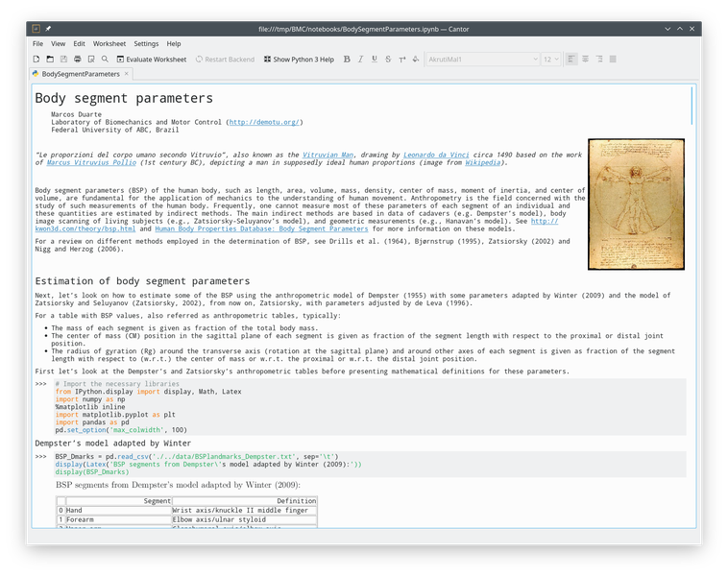The image size is (728, 576).
Task: Justify text alignment
Action: (613, 59)
